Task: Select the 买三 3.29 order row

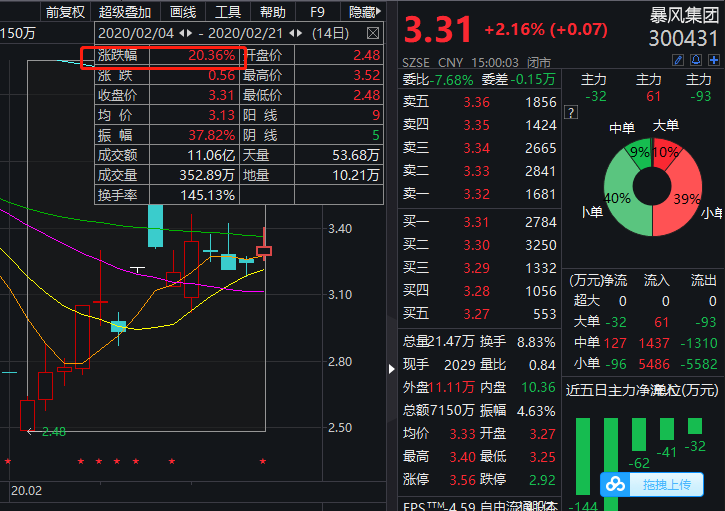Action: (479, 268)
